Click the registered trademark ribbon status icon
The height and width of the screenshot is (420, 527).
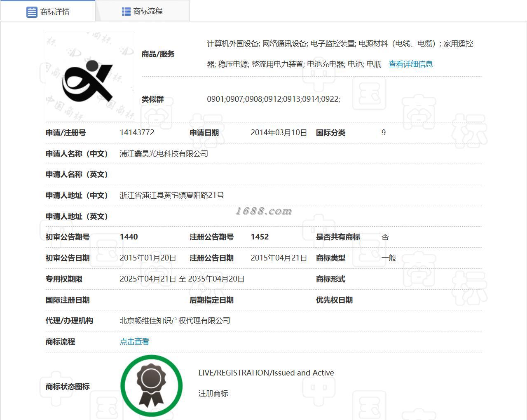point(151,386)
